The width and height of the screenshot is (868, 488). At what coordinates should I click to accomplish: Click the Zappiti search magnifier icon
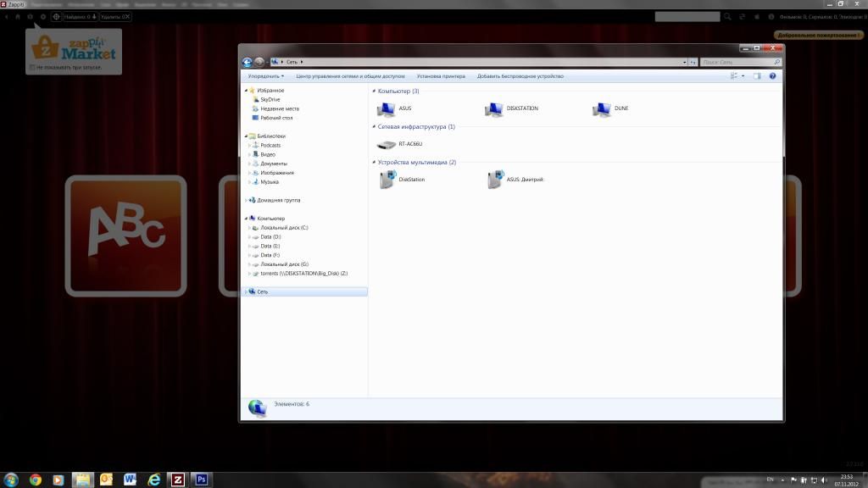[727, 17]
